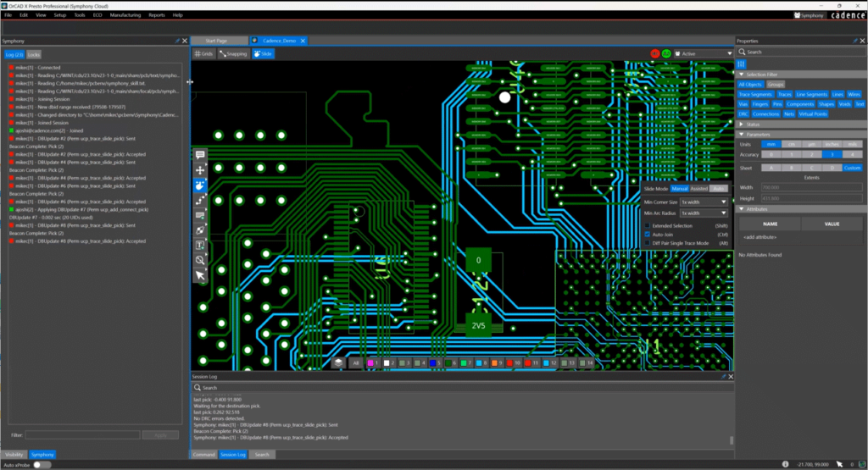The height and width of the screenshot is (470, 868).
Task: Click the Symphony log Filter input
Action: (x=82, y=435)
